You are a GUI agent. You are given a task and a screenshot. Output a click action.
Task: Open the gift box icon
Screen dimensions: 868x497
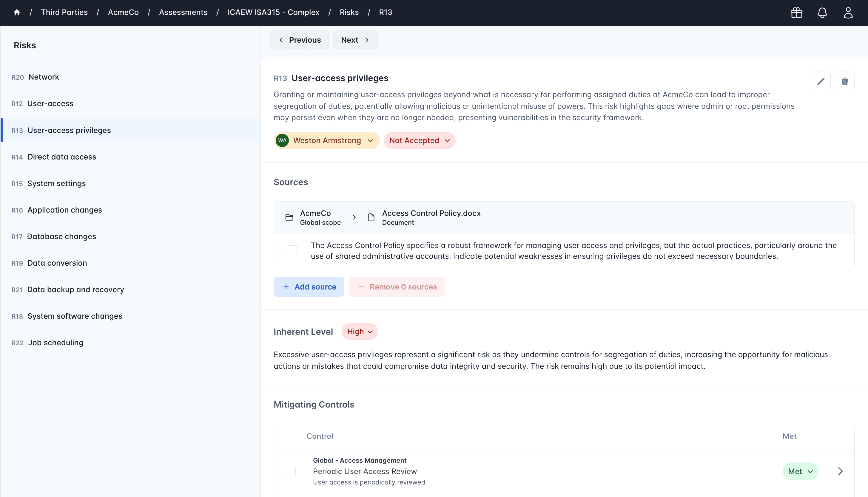click(796, 13)
